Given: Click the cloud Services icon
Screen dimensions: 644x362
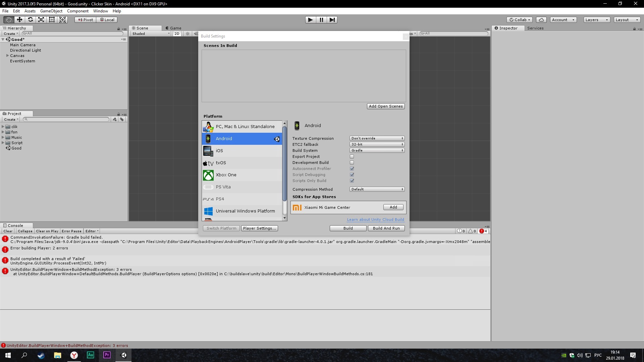Looking at the screenshot, I should coord(541,20).
